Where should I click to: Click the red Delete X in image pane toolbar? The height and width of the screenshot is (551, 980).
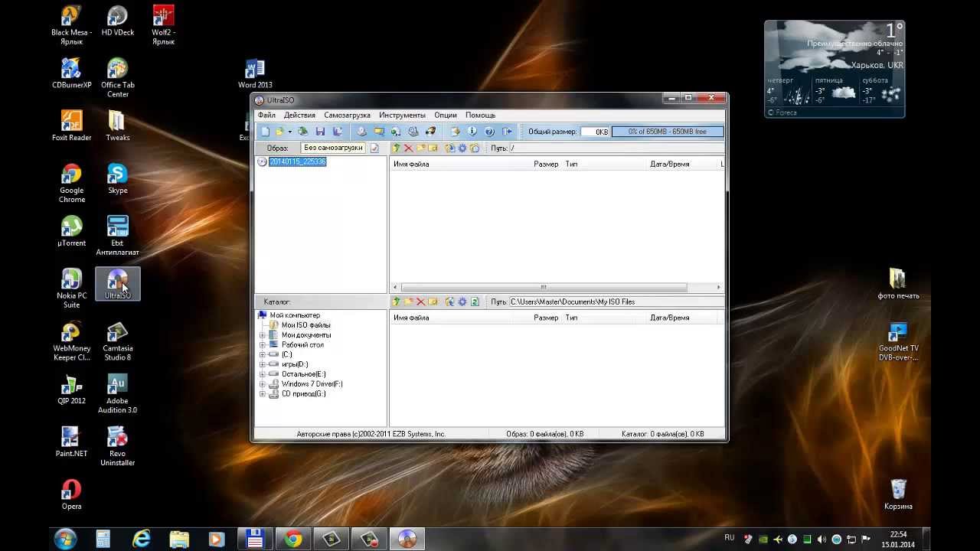(409, 148)
